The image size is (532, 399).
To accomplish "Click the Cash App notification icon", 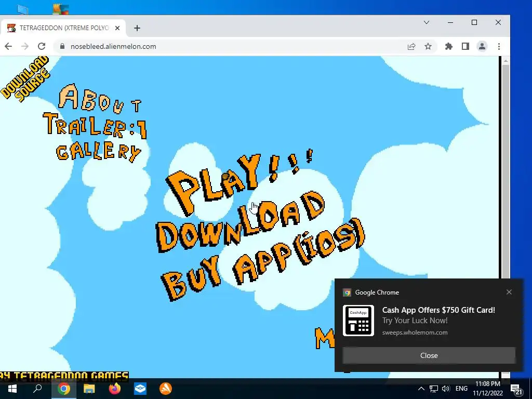I will [358, 321].
